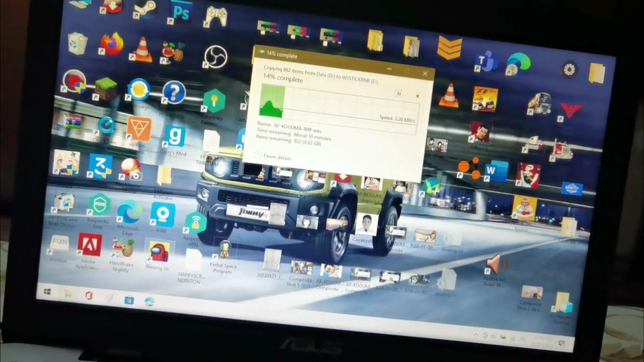Image resolution: width=644 pixels, height=362 pixels.
Task: Open the Office icon in the taskbar
Action: (89, 296)
